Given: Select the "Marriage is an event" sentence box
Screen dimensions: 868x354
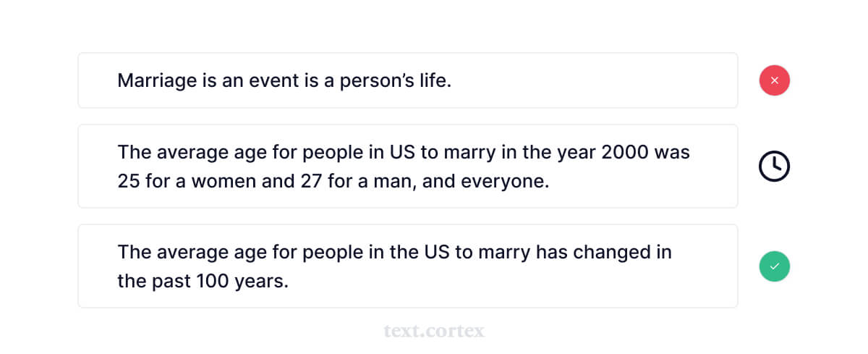Looking at the screenshot, I should [x=407, y=80].
